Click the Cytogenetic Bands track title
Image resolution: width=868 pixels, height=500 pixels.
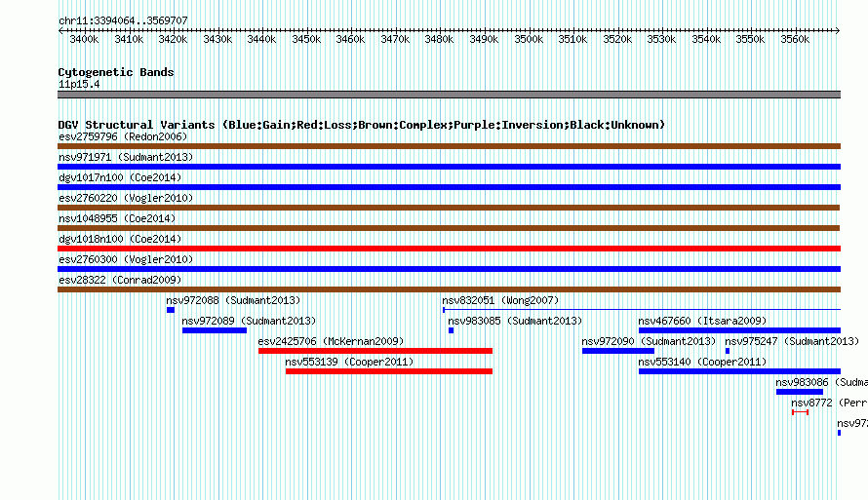coord(116,72)
